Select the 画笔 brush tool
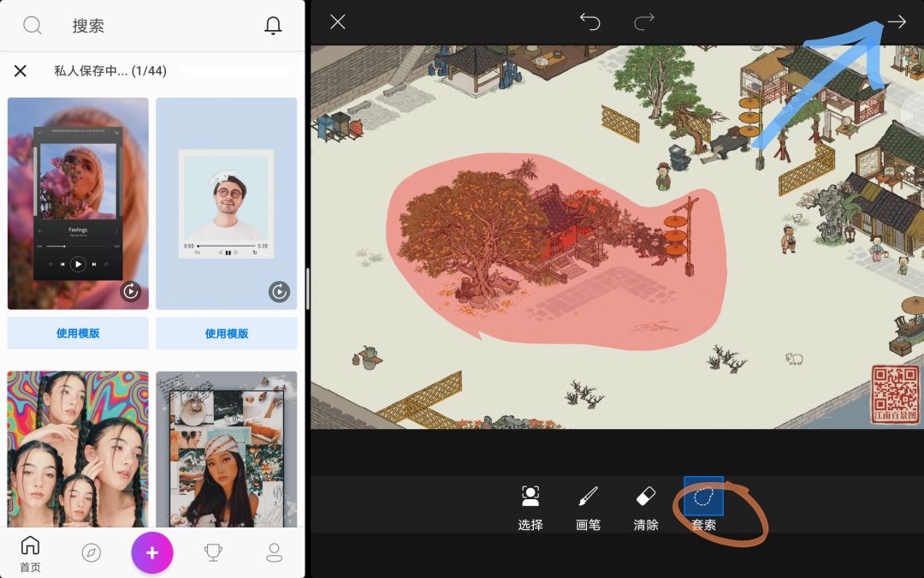Screen dimensions: 924x578 [588, 507]
